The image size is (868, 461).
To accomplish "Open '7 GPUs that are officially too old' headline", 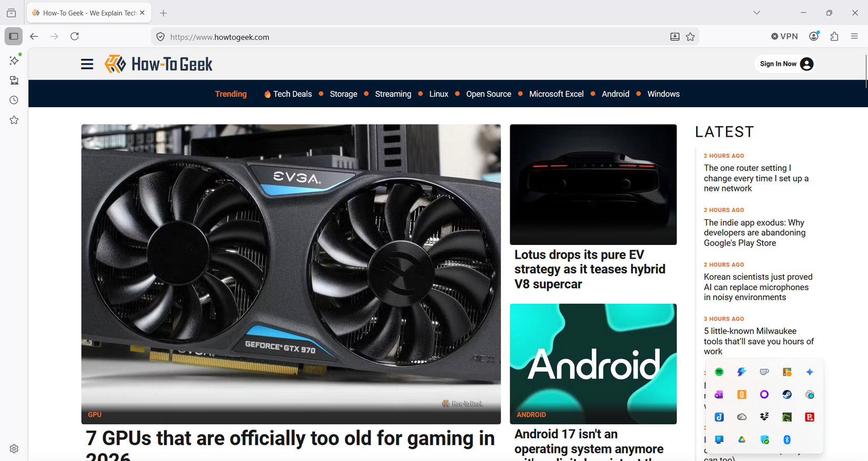I will point(290,444).
